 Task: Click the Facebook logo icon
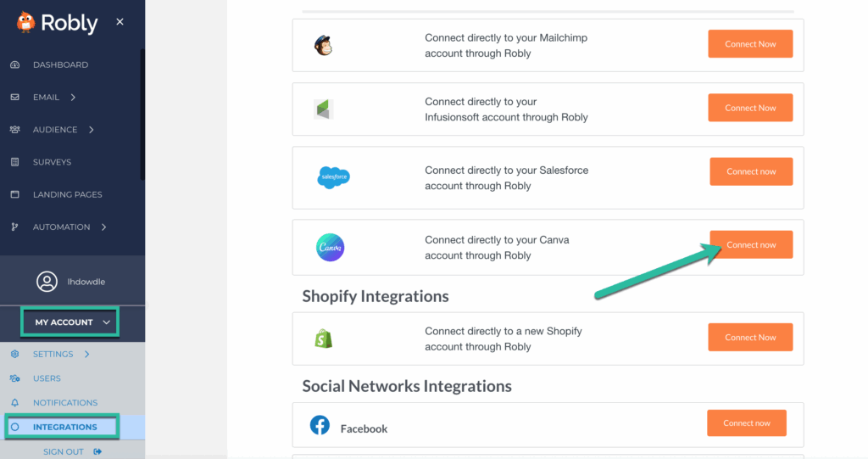coord(320,425)
